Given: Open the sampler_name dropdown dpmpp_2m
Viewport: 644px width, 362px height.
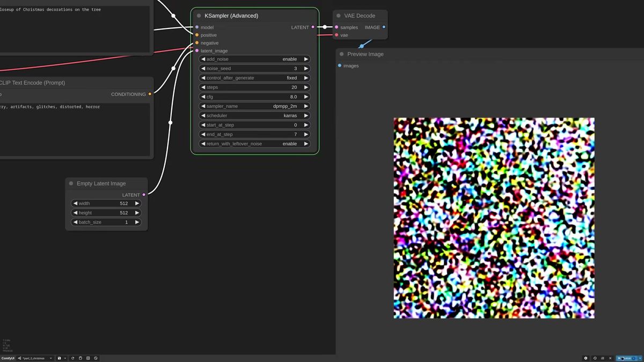Looking at the screenshot, I should [x=254, y=106].
